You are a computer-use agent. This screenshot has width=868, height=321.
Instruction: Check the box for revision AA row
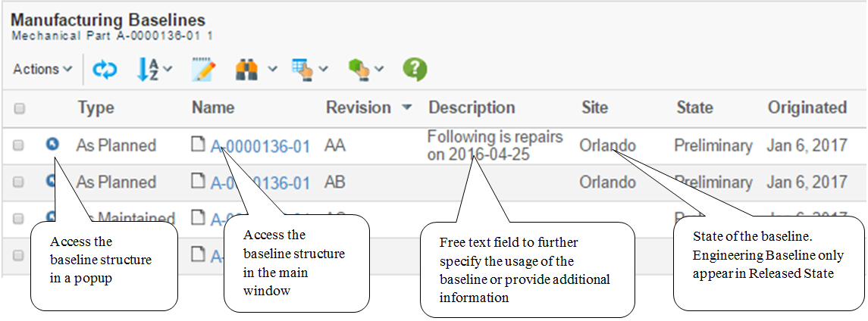tap(18, 145)
